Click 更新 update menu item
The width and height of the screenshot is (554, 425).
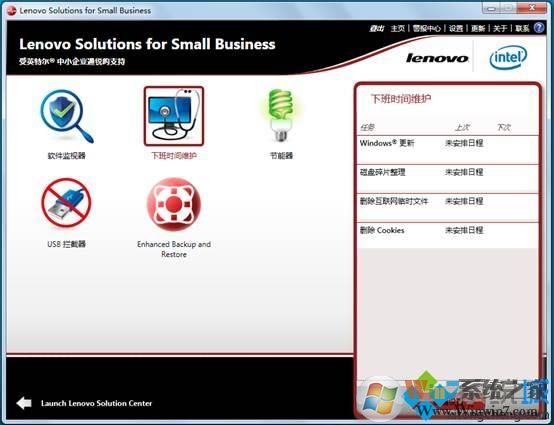click(478, 28)
